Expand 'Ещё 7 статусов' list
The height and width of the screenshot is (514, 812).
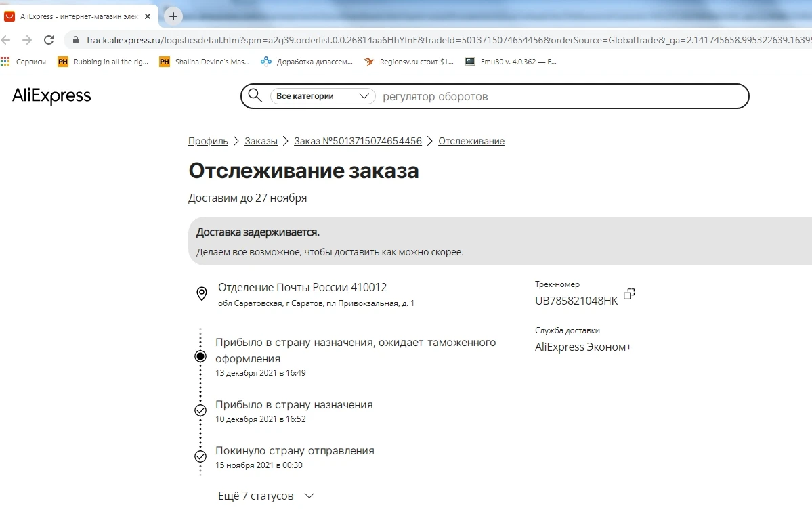tap(266, 496)
